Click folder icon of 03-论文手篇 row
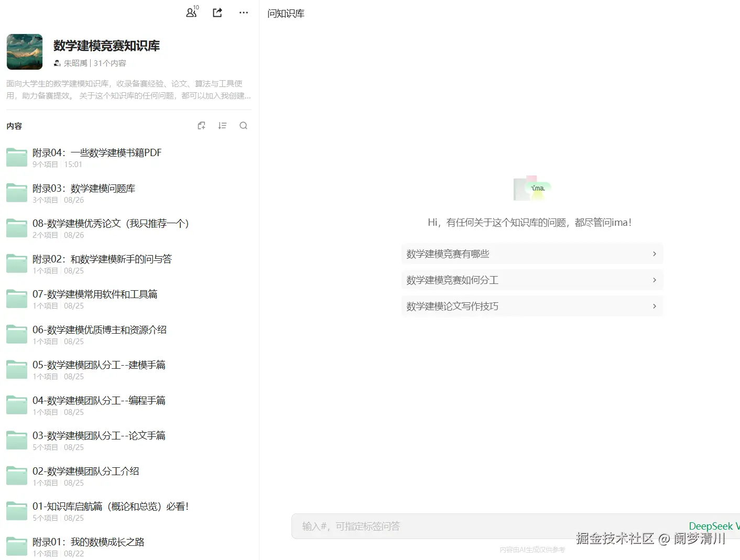 click(x=17, y=440)
